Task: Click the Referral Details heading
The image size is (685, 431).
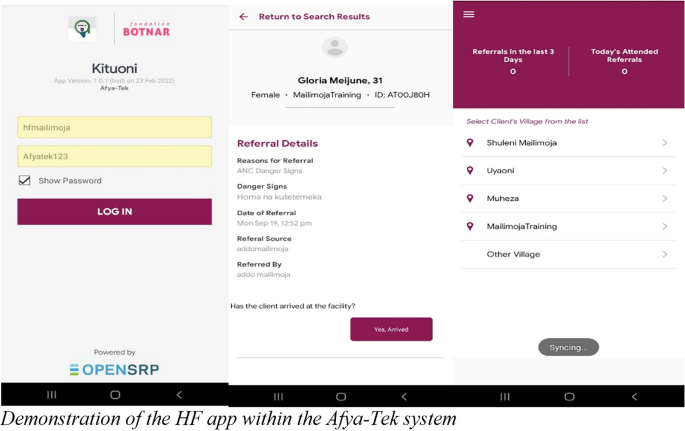Action: point(277,144)
